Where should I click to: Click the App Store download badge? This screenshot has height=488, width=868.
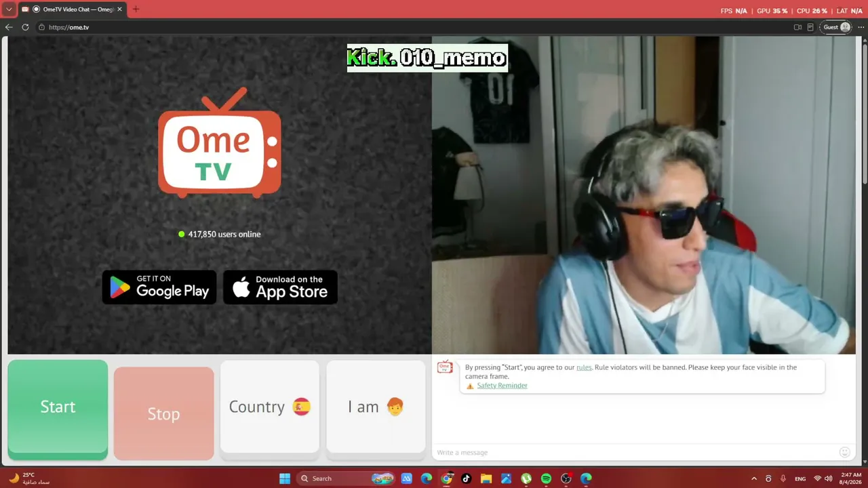pos(280,287)
